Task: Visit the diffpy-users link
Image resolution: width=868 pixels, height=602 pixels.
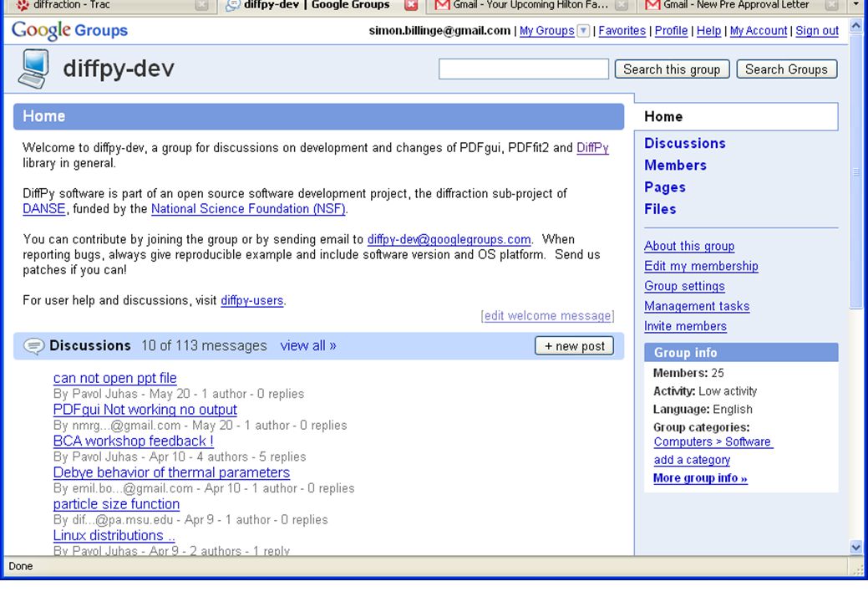Action: [x=251, y=300]
